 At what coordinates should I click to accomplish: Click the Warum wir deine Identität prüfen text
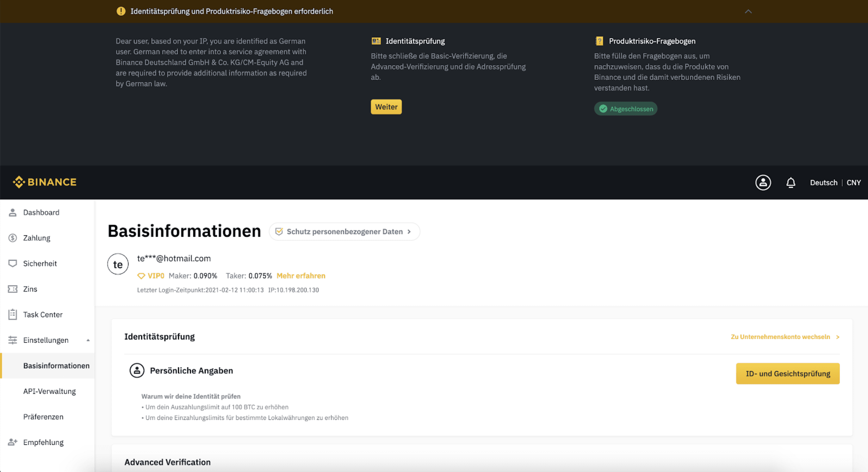[x=191, y=396]
